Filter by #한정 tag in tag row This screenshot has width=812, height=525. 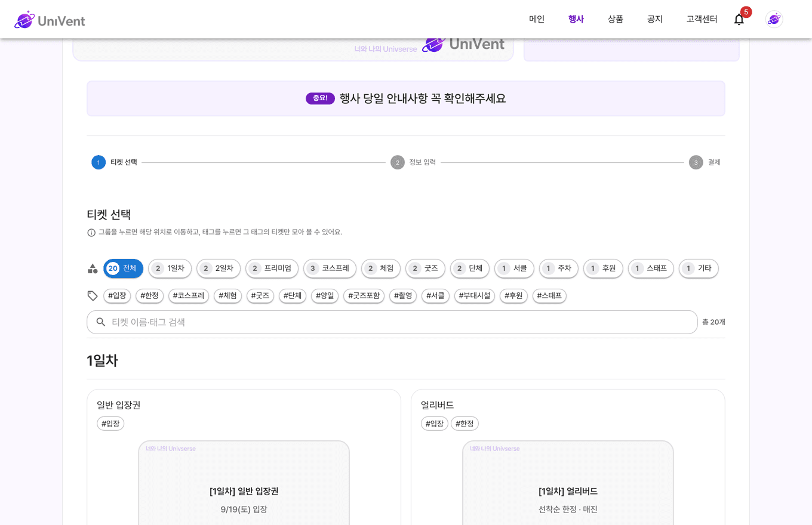pyautogui.click(x=149, y=296)
